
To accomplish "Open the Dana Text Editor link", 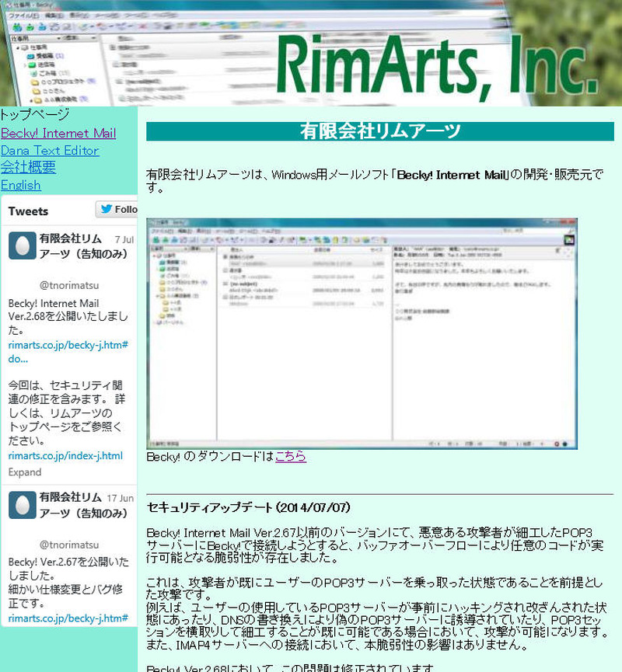I will click(50, 150).
